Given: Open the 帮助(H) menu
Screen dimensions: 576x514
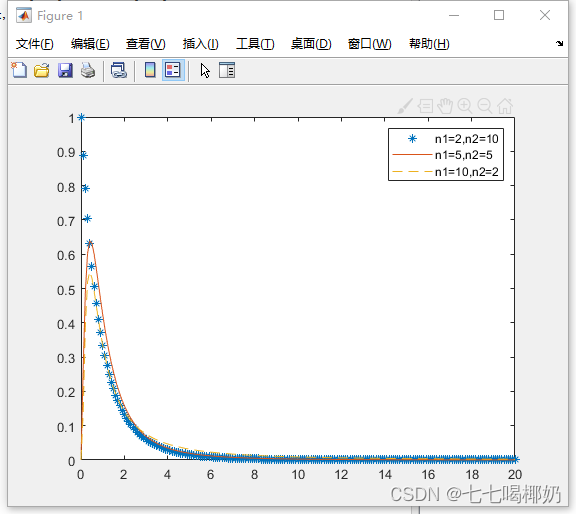Looking at the screenshot, I should click(x=429, y=44).
